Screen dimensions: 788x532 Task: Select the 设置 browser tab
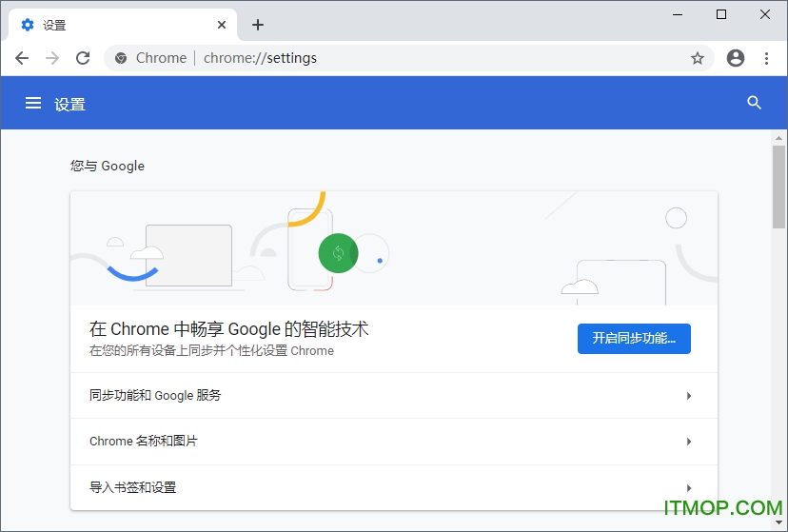[x=121, y=25]
